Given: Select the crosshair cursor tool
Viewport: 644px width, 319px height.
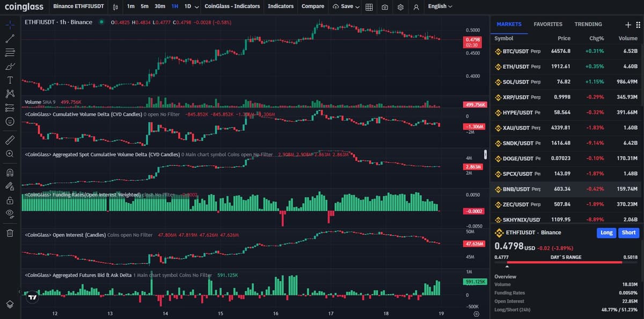Looking at the screenshot, I should click(x=10, y=25).
